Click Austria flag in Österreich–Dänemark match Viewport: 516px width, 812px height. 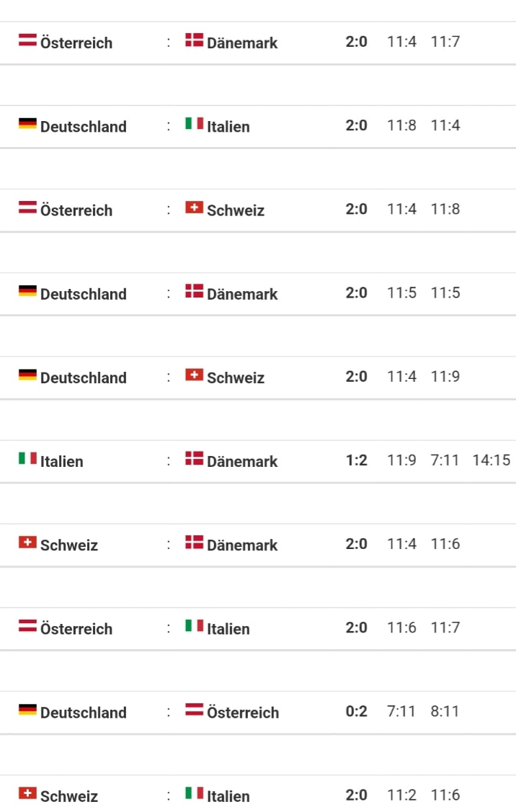coord(27,40)
